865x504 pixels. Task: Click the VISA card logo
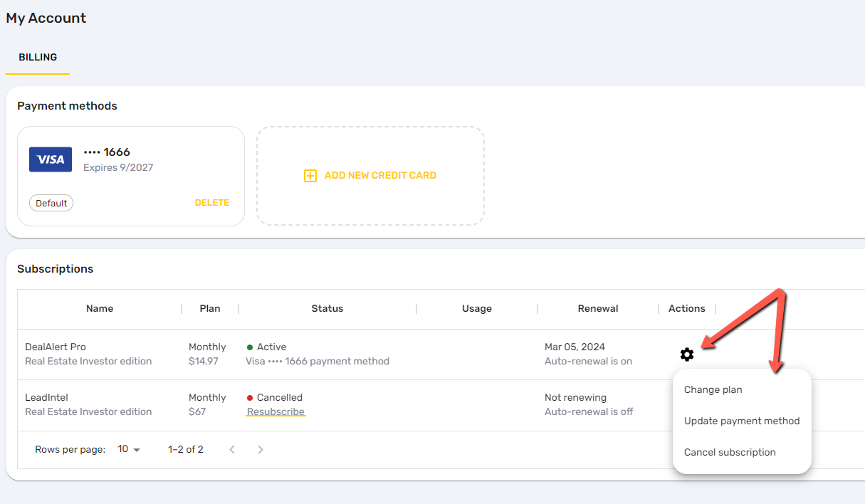pos(51,159)
